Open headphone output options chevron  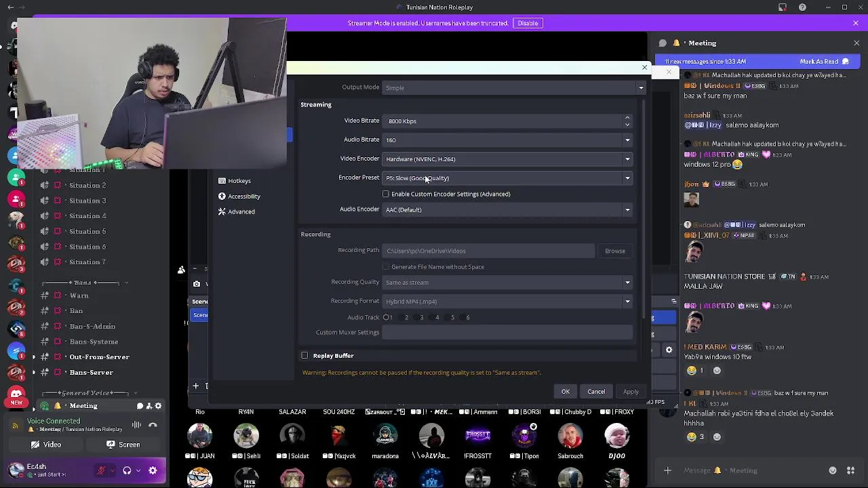(138, 470)
